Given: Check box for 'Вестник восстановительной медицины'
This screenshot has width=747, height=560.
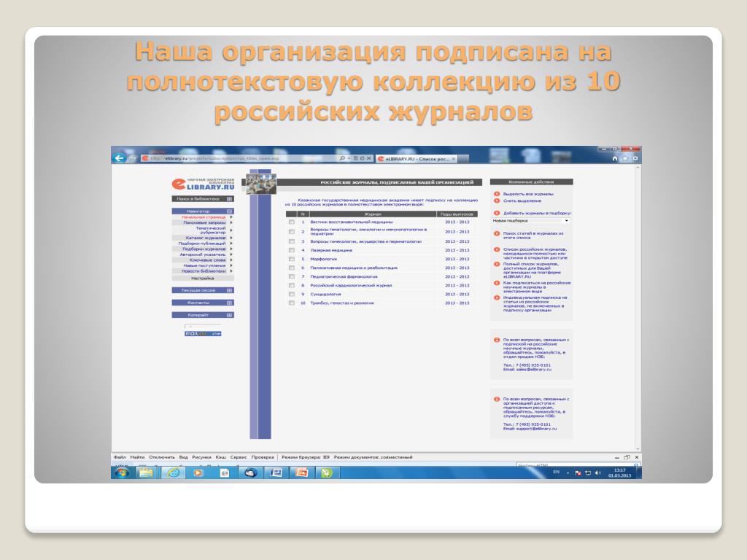Looking at the screenshot, I should coord(292,222).
